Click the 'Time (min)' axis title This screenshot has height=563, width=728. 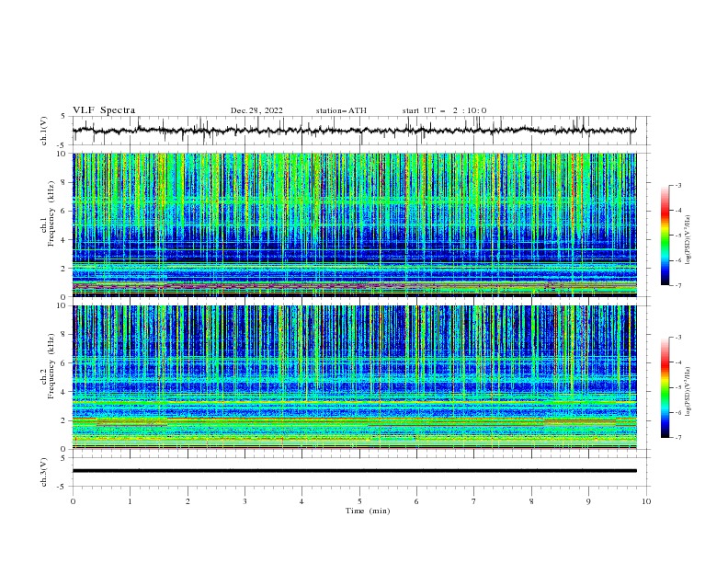tap(368, 511)
